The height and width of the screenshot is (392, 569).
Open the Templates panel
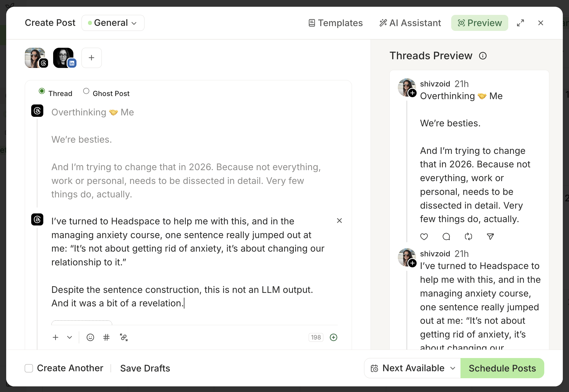pyautogui.click(x=335, y=23)
